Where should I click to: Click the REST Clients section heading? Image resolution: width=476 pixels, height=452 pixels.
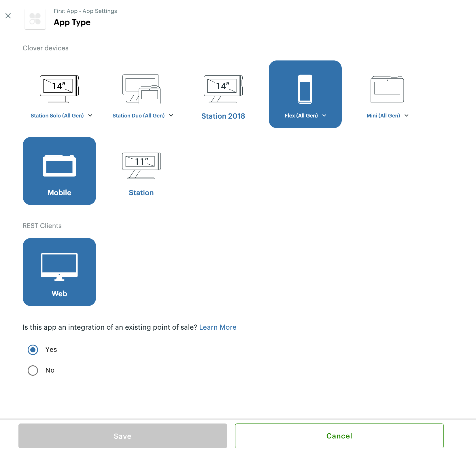click(x=42, y=226)
